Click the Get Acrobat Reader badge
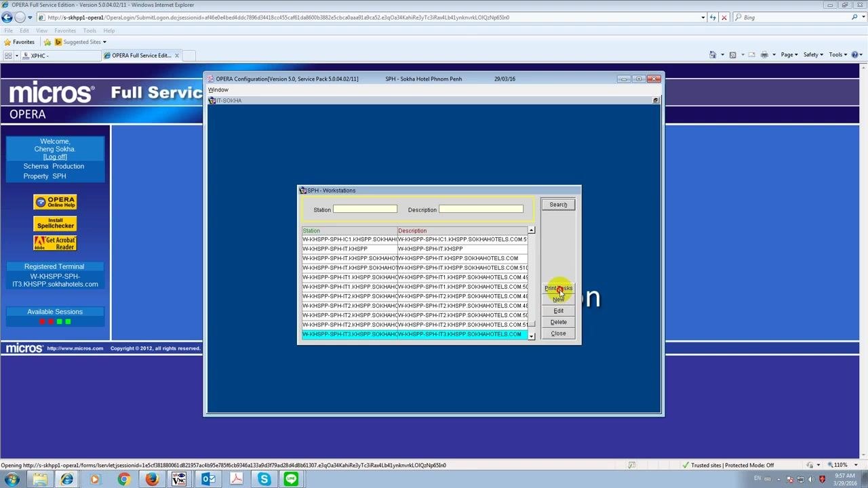The height and width of the screenshot is (488, 868). [55, 243]
